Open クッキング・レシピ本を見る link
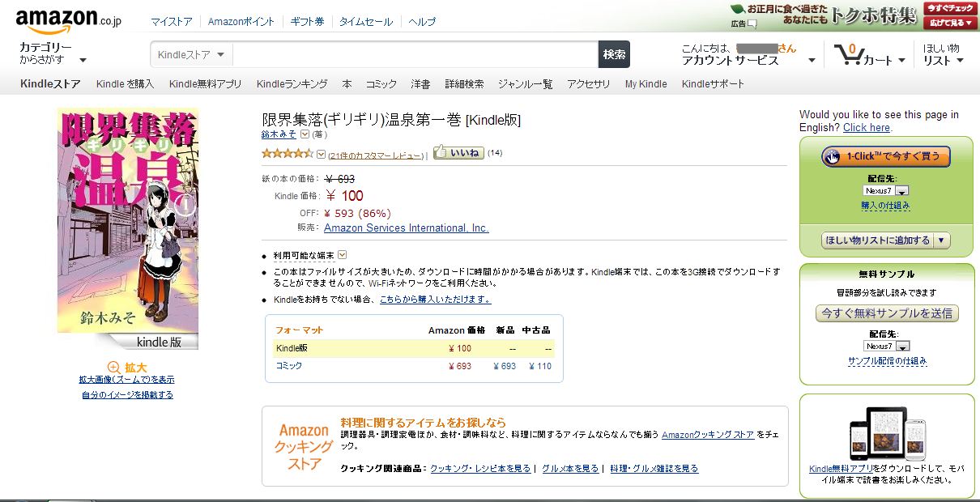The height and width of the screenshot is (502, 980). click(481, 469)
